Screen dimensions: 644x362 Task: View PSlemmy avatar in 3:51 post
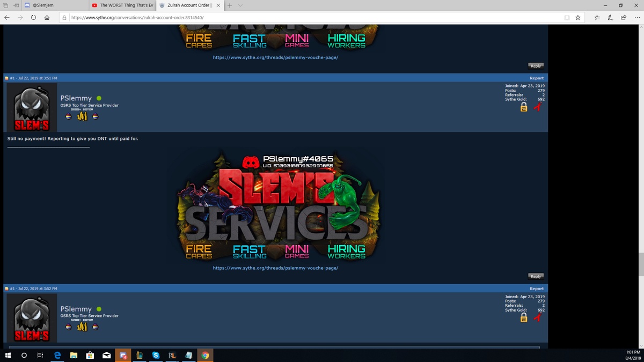(x=32, y=107)
